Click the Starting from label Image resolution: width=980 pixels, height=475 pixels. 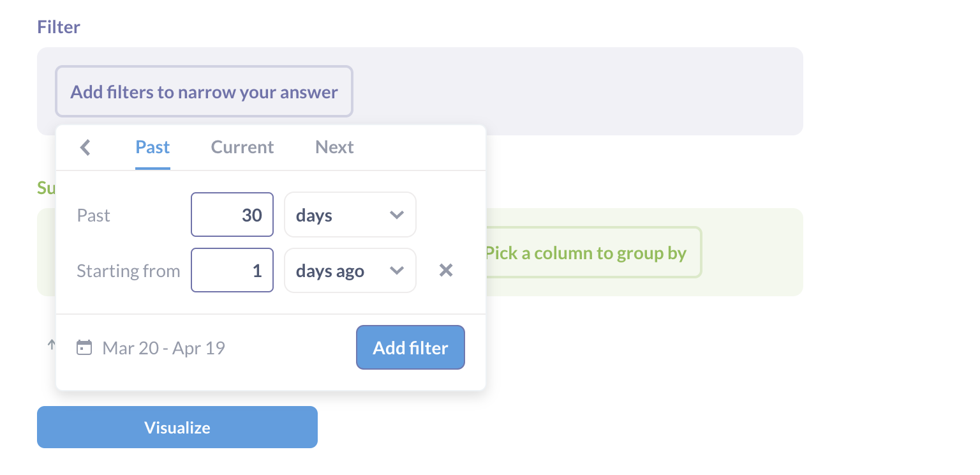128,271
